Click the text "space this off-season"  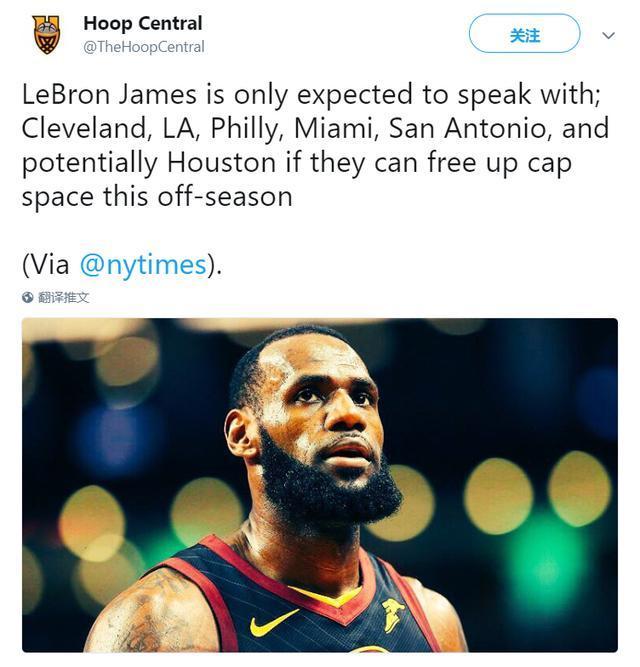[157, 196]
